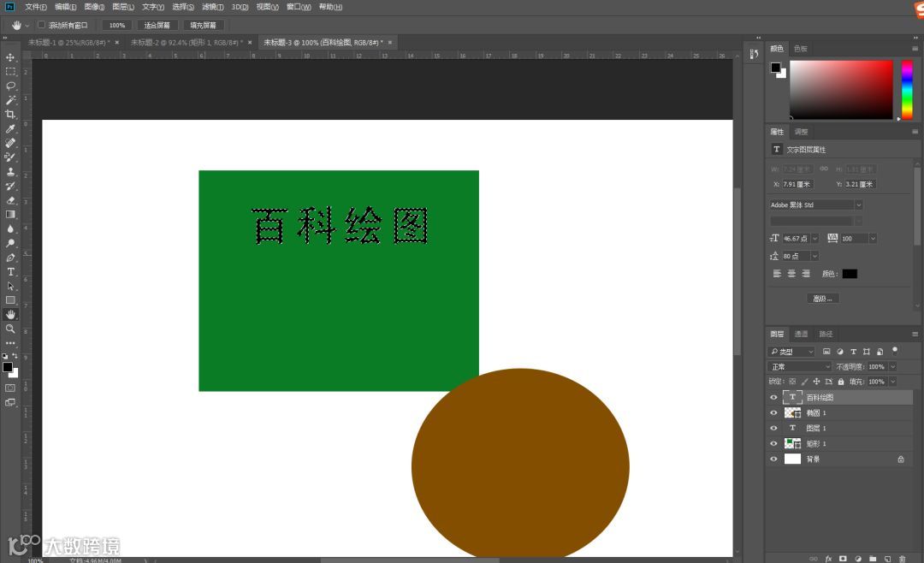Open font size 46.67 点 dropdown

(x=815, y=238)
